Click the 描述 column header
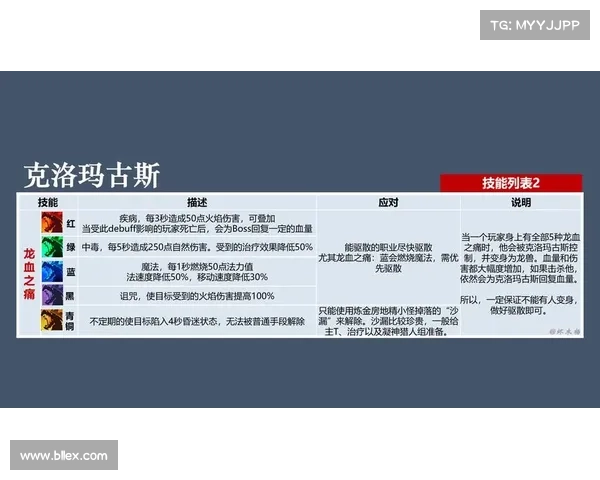 coord(196,201)
